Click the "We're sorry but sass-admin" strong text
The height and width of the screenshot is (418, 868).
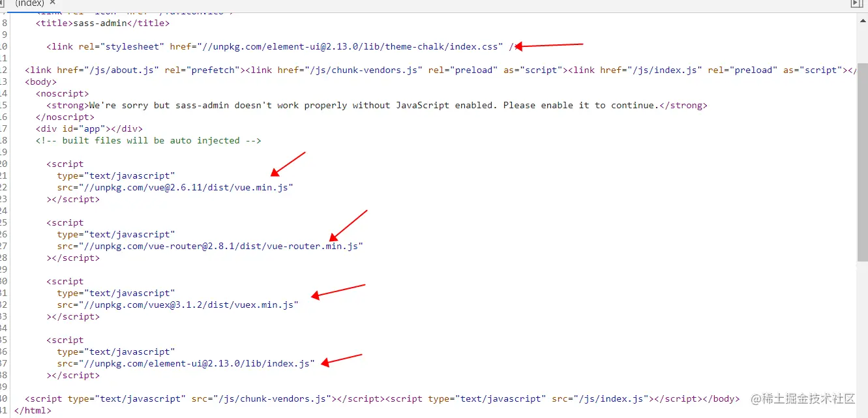(373, 105)
